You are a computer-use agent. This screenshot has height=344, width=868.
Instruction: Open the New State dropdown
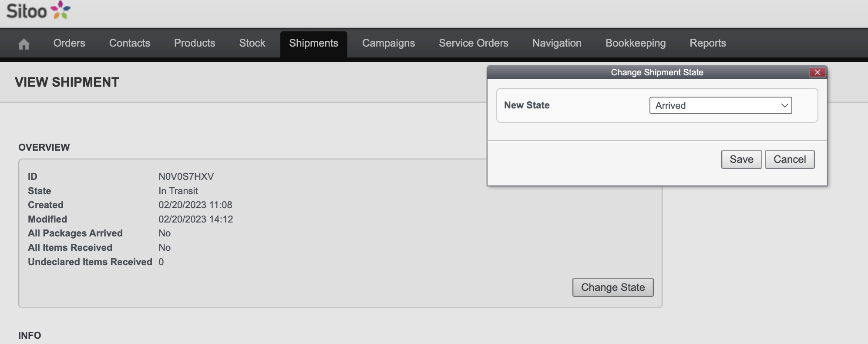(720, 105)
